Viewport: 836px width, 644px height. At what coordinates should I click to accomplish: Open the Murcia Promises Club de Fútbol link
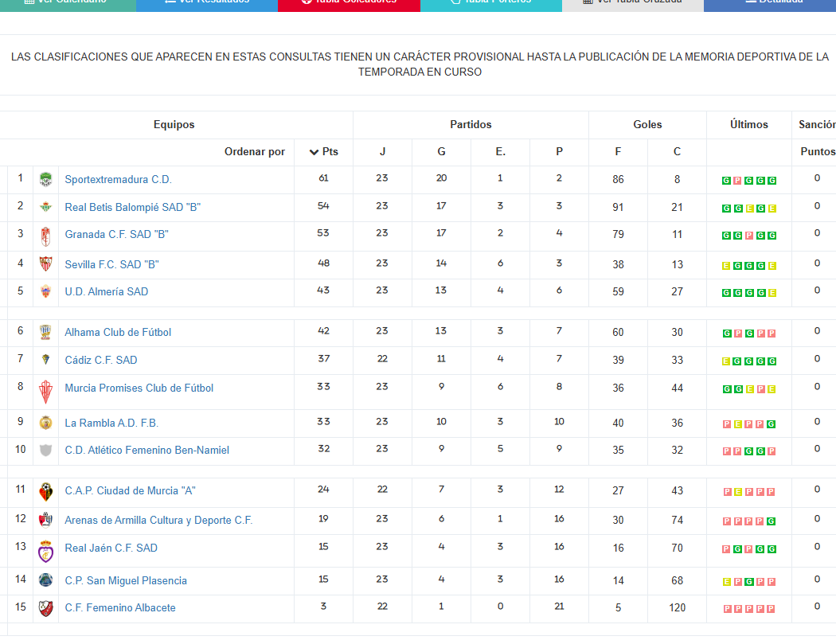point(139,388)
